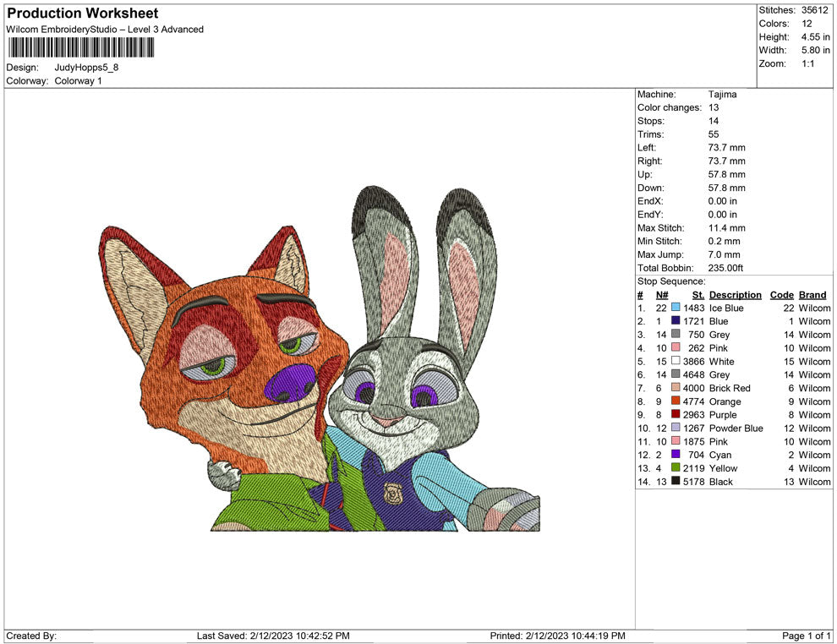Click the Width value 5.80 in
The image size is (837, 644).
(x=815, y=50)
